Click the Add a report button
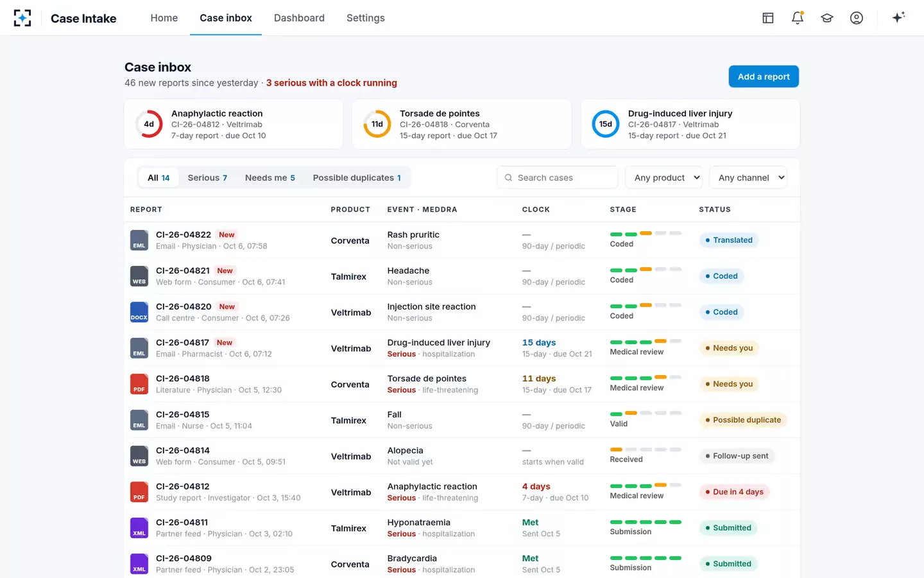924x578 pixels. tap(764, 76)
